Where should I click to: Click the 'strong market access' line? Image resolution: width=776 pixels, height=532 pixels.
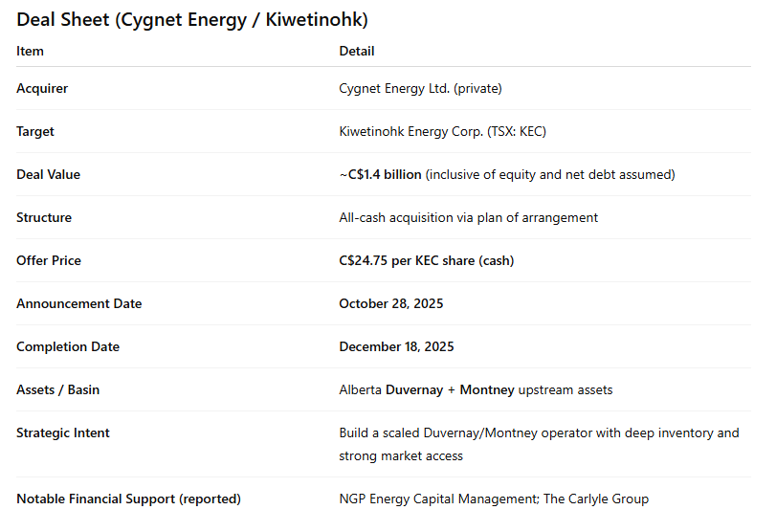pyautogui.click(x=401, y=455)
